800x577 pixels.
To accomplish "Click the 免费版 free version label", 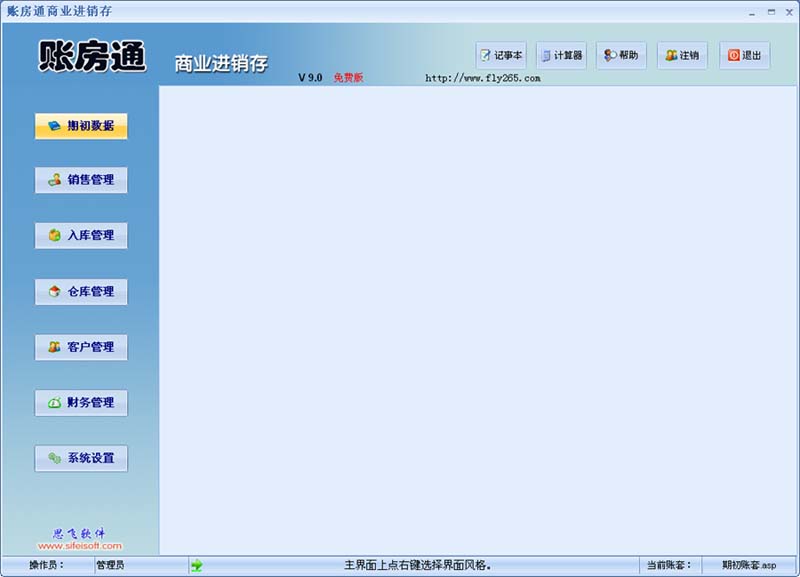I will 348,78.
